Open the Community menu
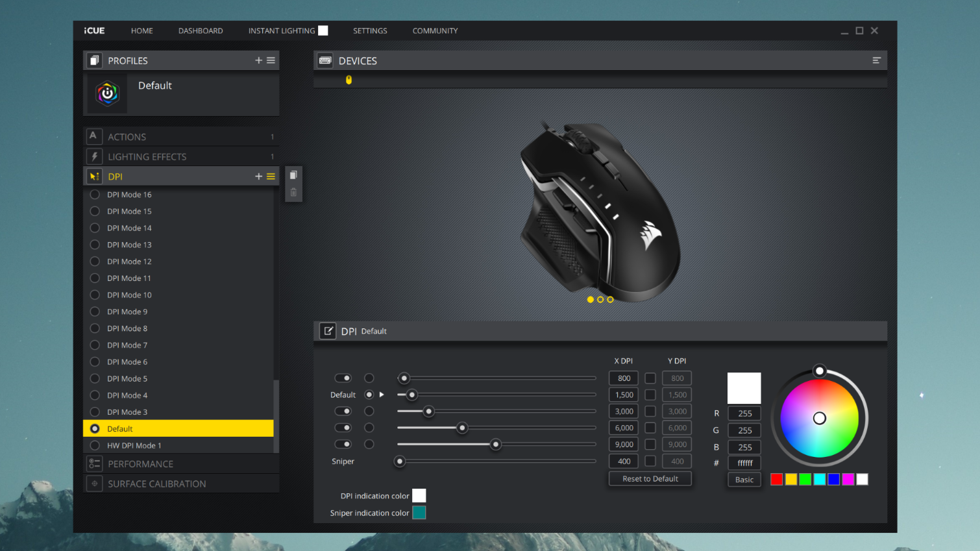The image size is (980, 551). [435, 31]
